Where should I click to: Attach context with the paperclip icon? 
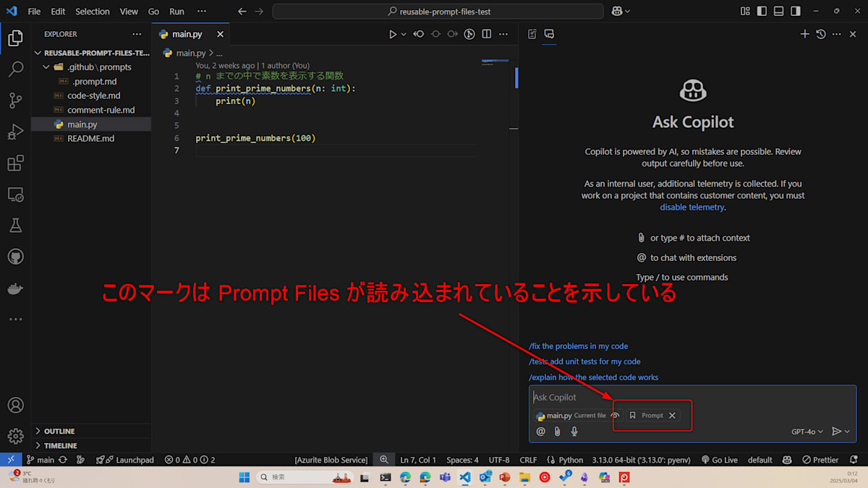[557, 432]
